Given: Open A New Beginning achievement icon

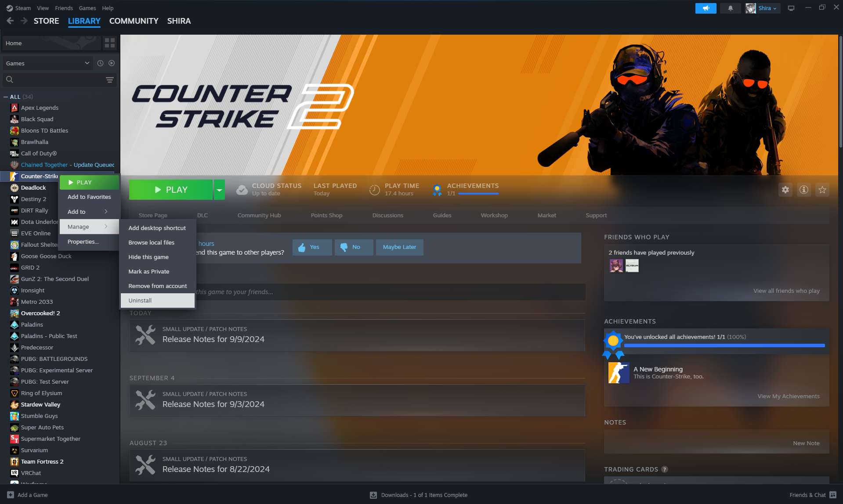Looking at the screenshot, I should coord(619,373).
